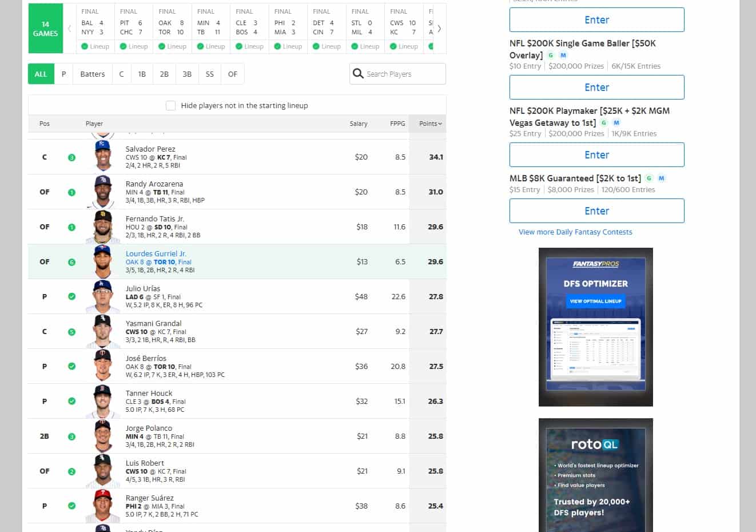This screenshot has height=532, width=756.
Task: Open lineup for OAK vs TOR game
Action: tap(173, 46)
